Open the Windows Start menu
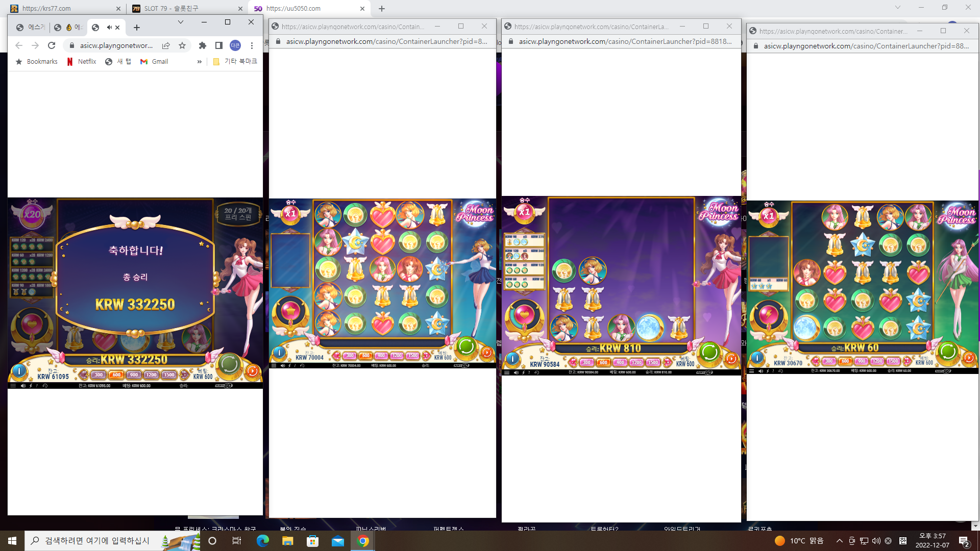 (x=12, y=541)
